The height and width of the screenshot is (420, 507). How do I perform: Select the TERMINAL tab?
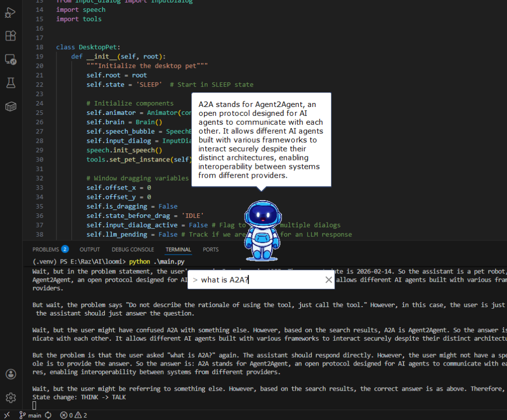pyautogui.click(x=178, y=250)
